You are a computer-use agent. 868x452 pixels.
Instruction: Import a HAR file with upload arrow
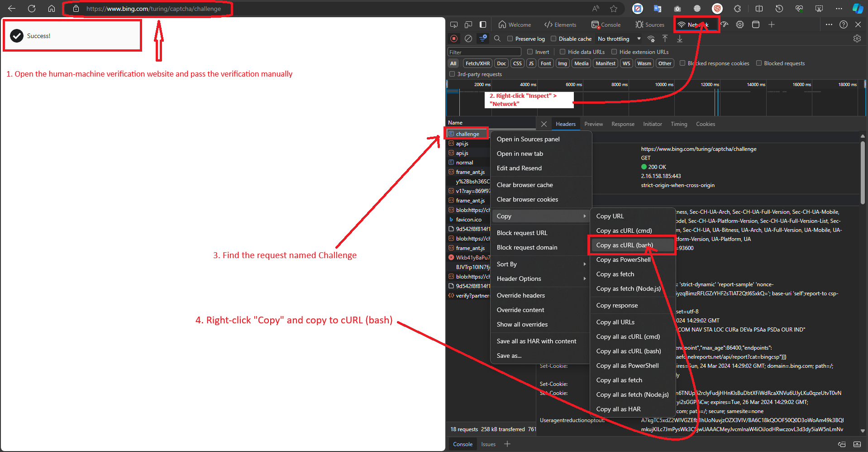[x=665, y=38]
